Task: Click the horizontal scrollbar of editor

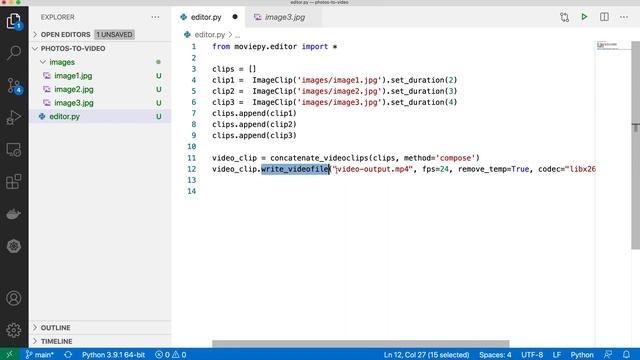Action: click(x=360, y=344)
